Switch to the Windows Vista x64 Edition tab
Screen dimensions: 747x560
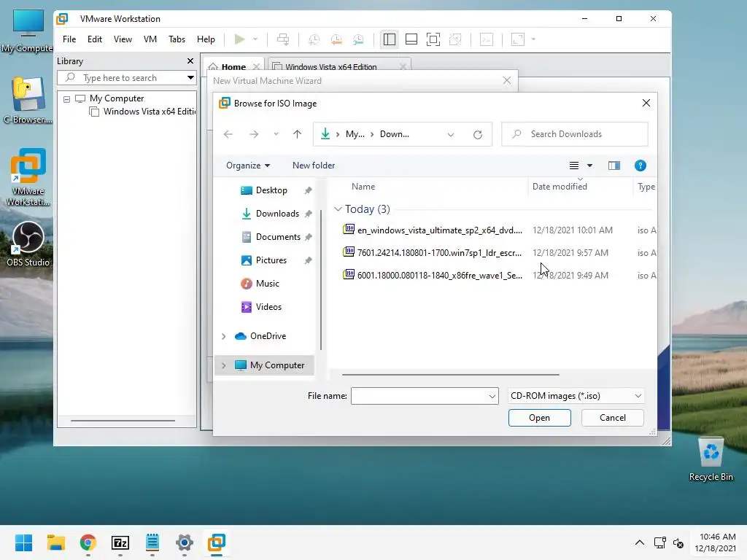click(x=331, y=66)
